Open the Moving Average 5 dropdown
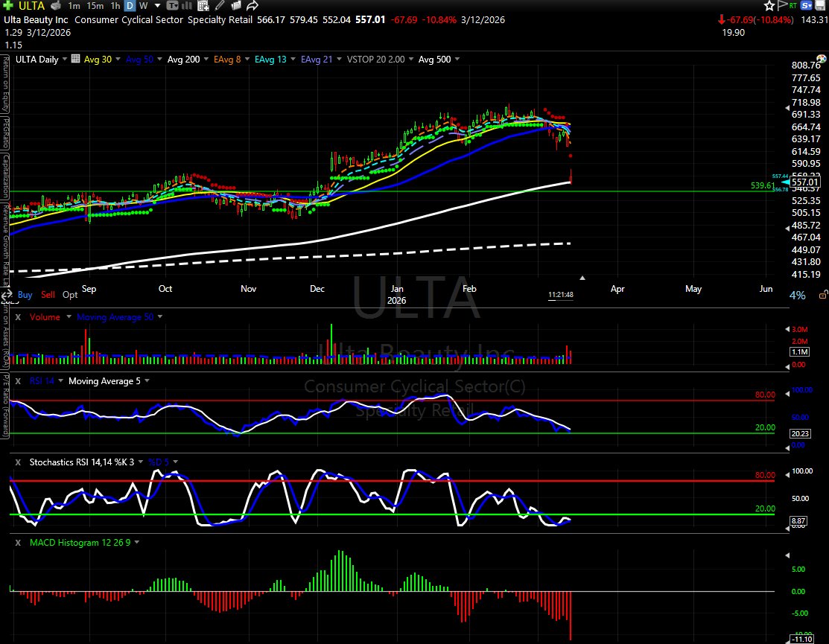Viewport: 829px width, 644px height. coord(147,381)
